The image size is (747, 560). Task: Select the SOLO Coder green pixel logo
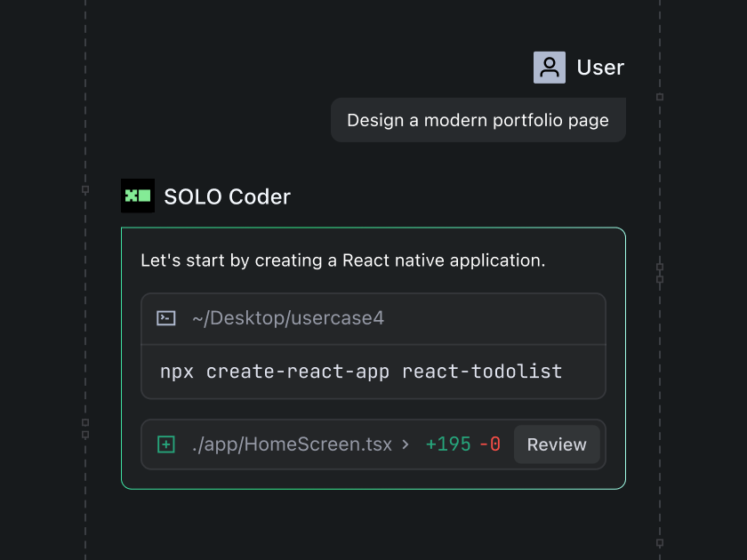click(x=137, y=195)
